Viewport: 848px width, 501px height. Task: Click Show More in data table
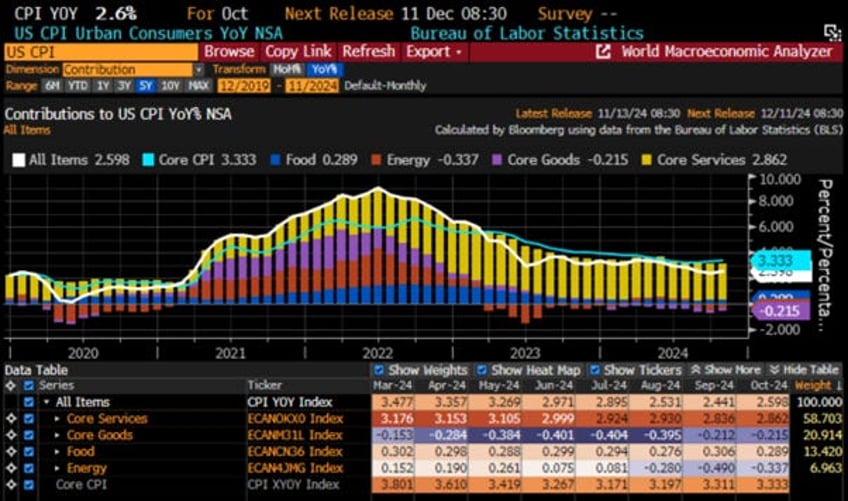click(x=732, y=370)
